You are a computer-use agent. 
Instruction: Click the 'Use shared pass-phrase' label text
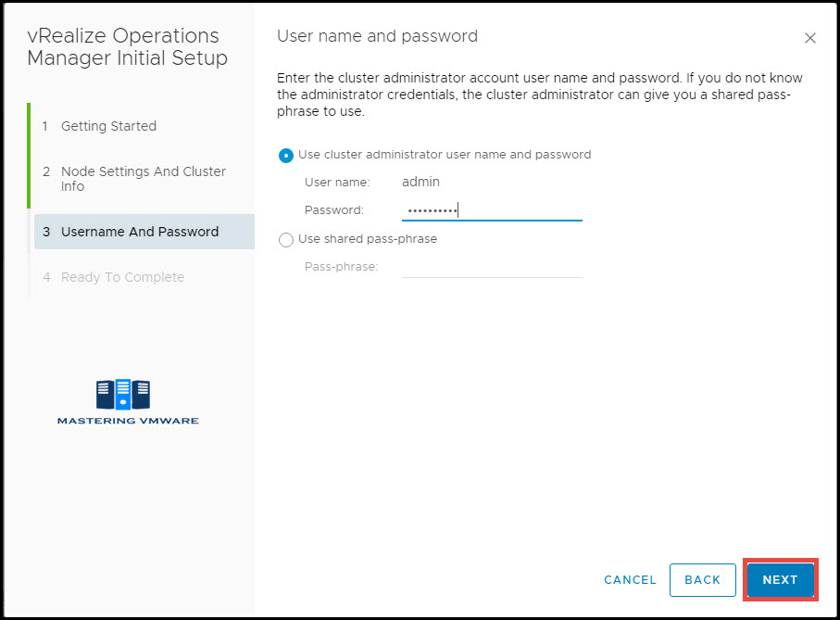(x=368, y=239)
